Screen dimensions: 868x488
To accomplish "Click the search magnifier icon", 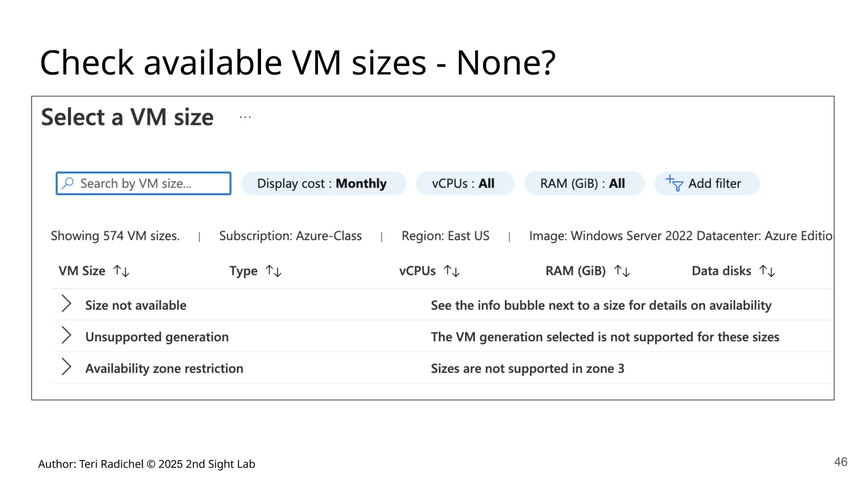I will point(68,183).
